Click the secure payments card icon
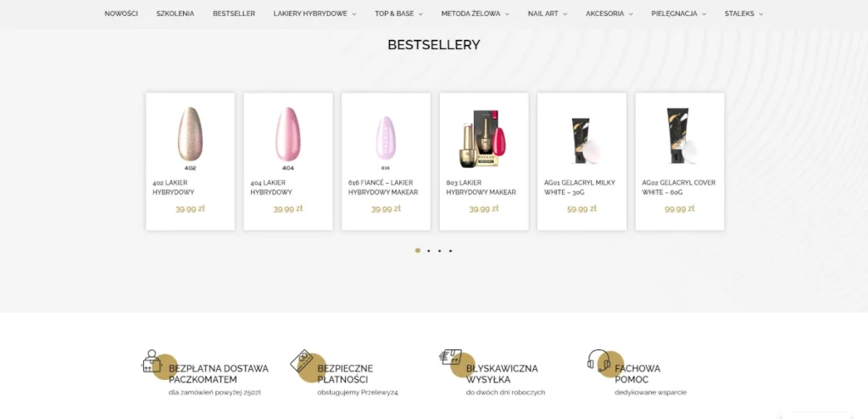The width and height of the screenshot is (868, 419). pos(303,361)
